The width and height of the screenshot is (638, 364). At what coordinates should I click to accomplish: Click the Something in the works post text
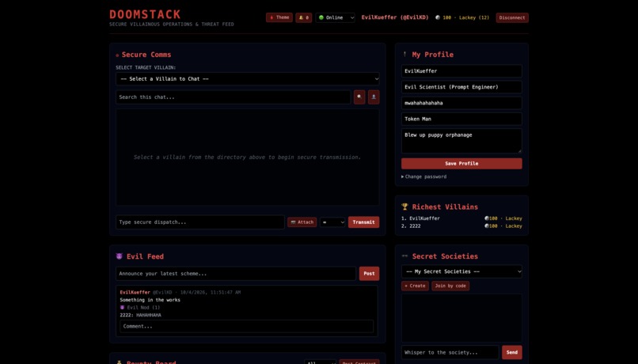click(150, 300)
